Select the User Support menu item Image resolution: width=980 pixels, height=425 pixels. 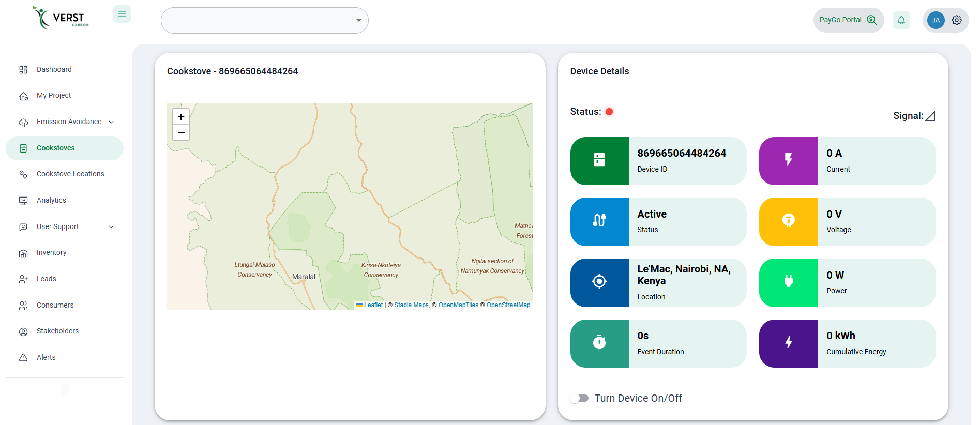pyautogui.click(x=65, y=227)
